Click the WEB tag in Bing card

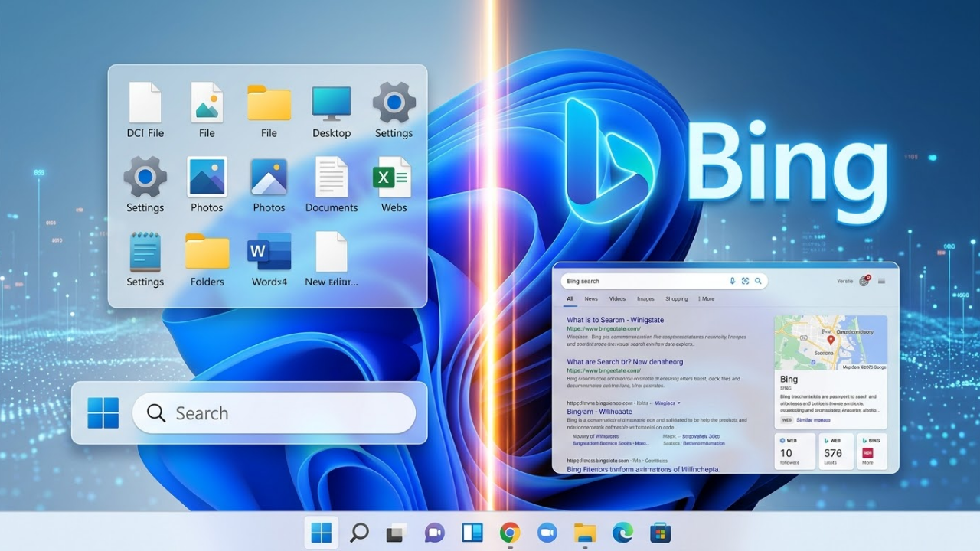786,420
